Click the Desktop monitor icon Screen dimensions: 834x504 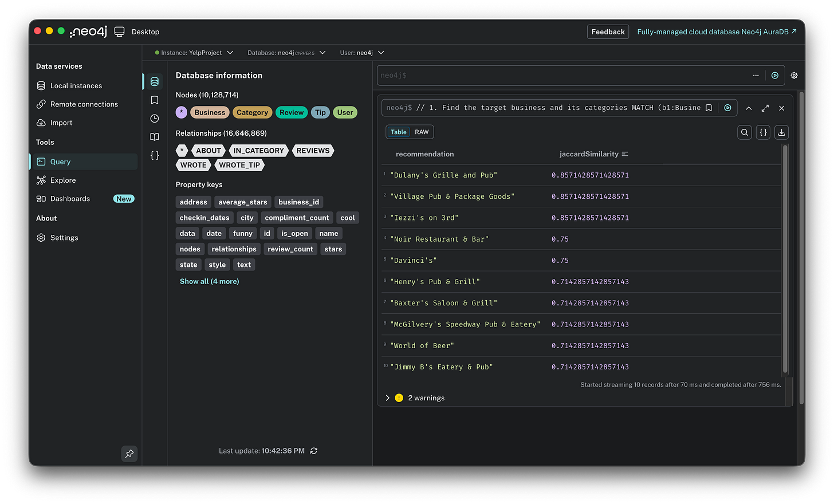(119, 32)
